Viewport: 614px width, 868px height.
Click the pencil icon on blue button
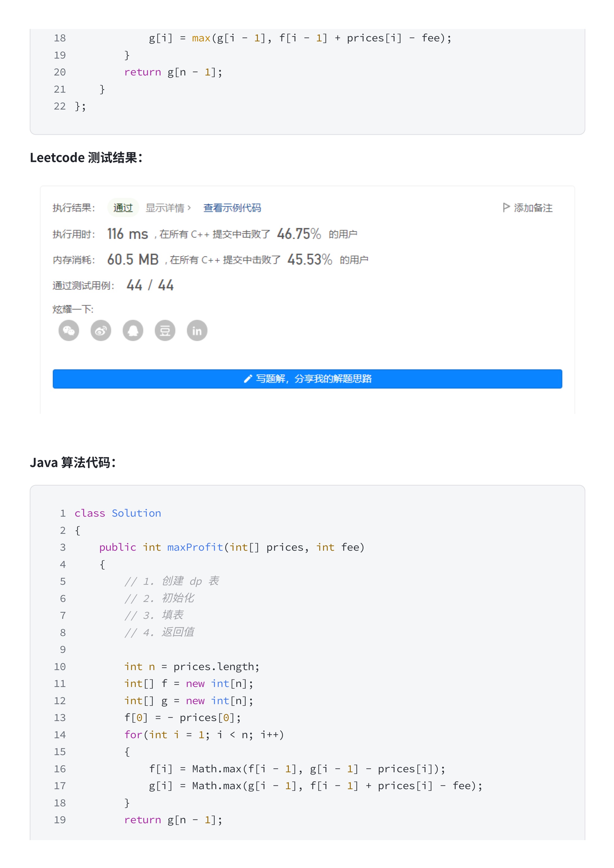[x=248, y=379]
